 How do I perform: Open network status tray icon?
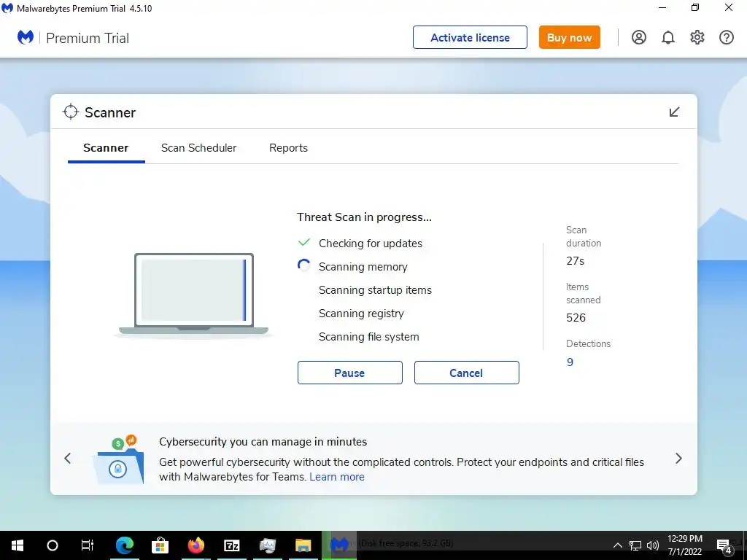pyautogui.click(x=635, y=545)
